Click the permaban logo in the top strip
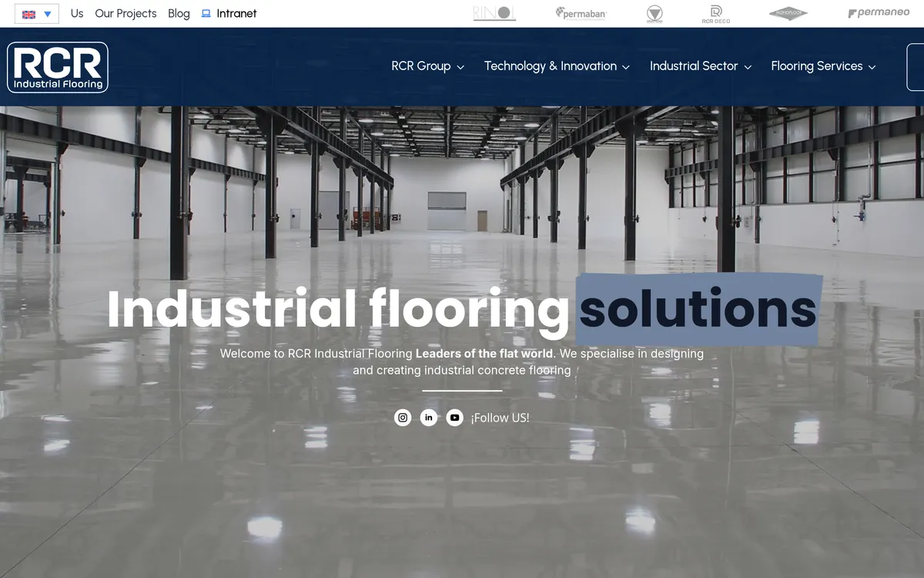924x578 pixels. click(581, 13)
